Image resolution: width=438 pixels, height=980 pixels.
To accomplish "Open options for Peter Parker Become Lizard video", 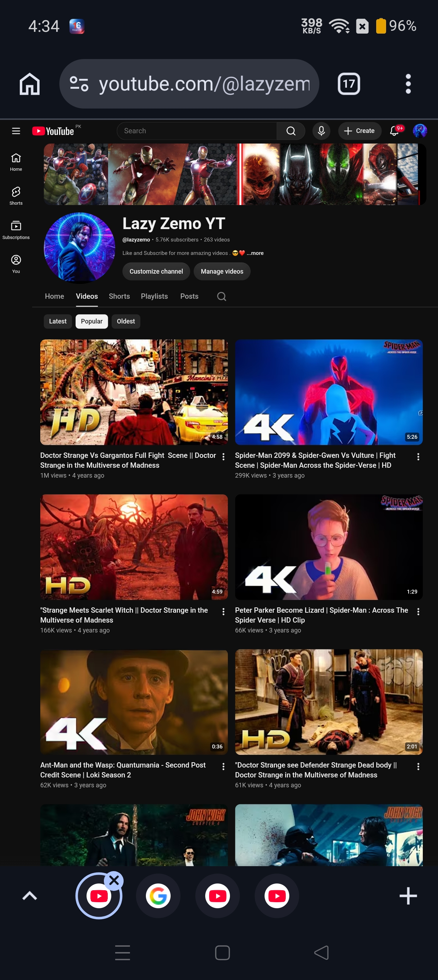I will coord(418,611).
